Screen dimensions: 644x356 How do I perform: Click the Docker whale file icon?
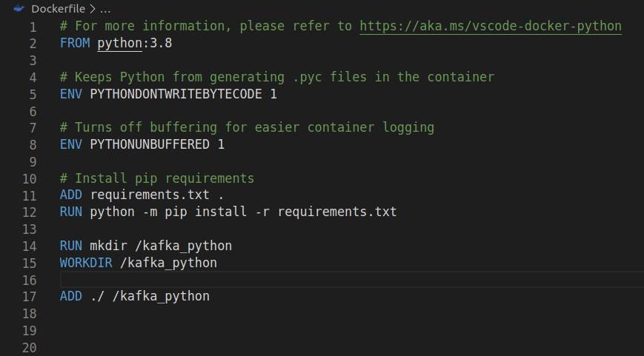(x=19, y=8)
